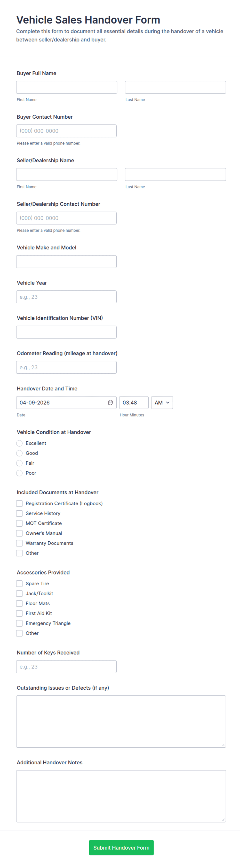Click the Seller Last Name input

[x=175, y=174]
